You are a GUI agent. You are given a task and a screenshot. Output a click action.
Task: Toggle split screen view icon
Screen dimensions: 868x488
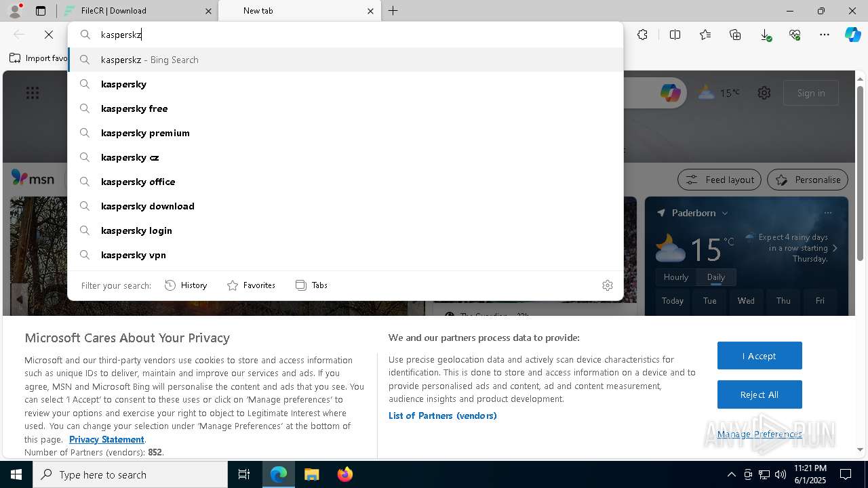click(675, 35)
